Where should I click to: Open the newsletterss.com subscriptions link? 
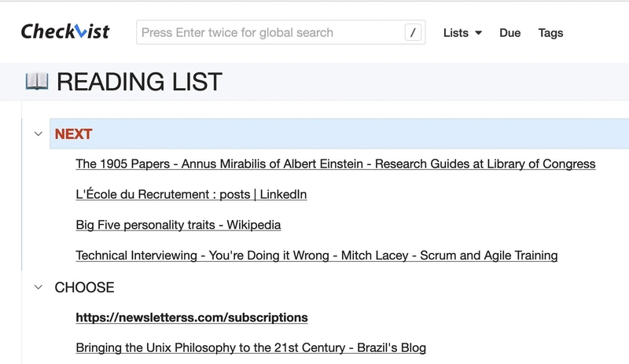(191, 318)
